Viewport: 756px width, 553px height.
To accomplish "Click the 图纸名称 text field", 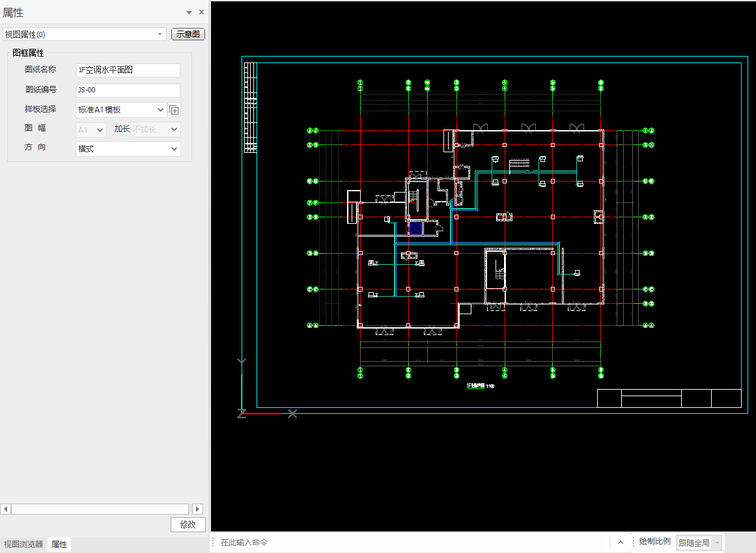I will click(x=128, y=70).
